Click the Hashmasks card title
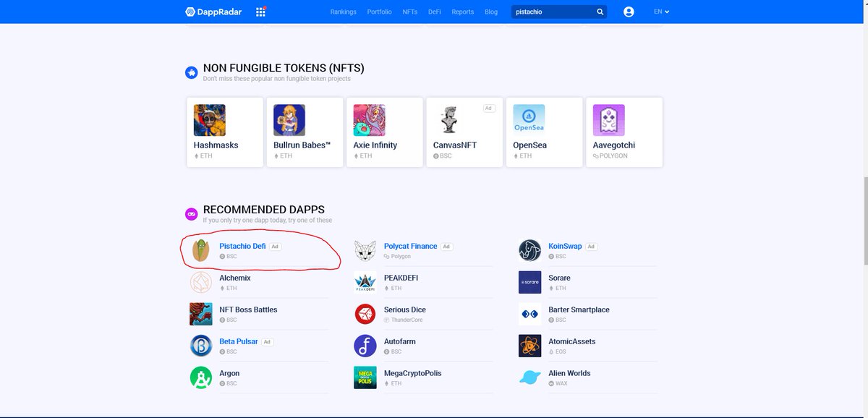868x418 pixels. click(216, 145)
